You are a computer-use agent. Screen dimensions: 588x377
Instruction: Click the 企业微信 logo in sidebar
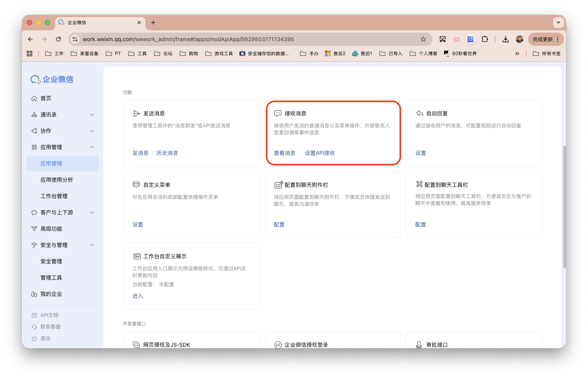pos(52,79)
